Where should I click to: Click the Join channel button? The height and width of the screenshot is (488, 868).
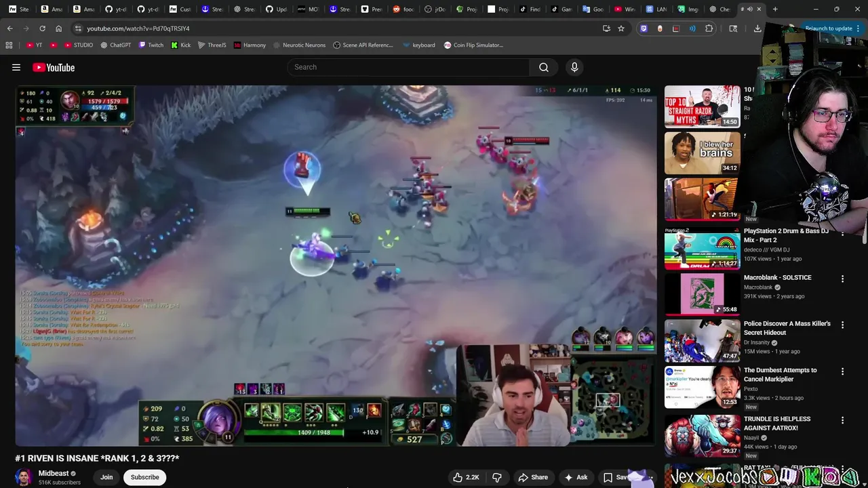[106, 477]
